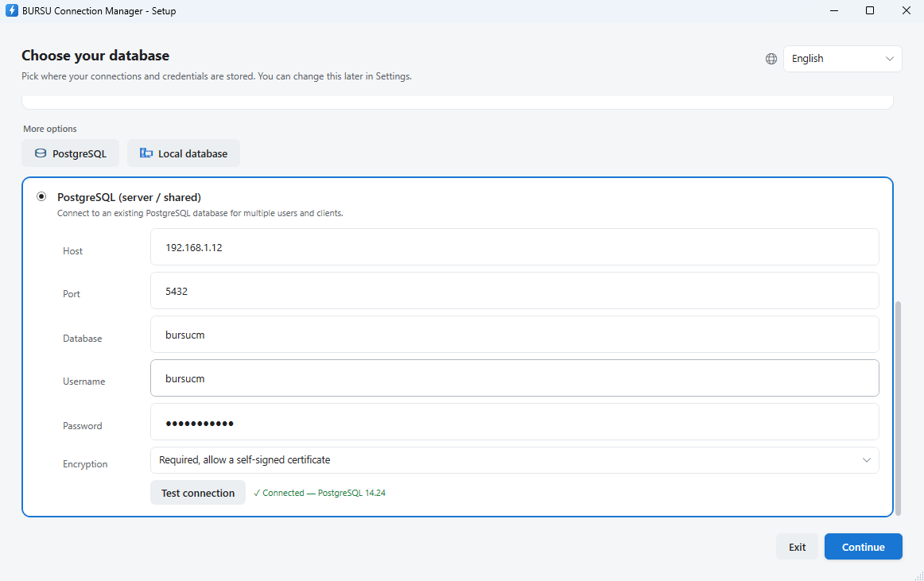Screen dimensions: 924x581
Task: Maximize the setup window
Action: 870,10
